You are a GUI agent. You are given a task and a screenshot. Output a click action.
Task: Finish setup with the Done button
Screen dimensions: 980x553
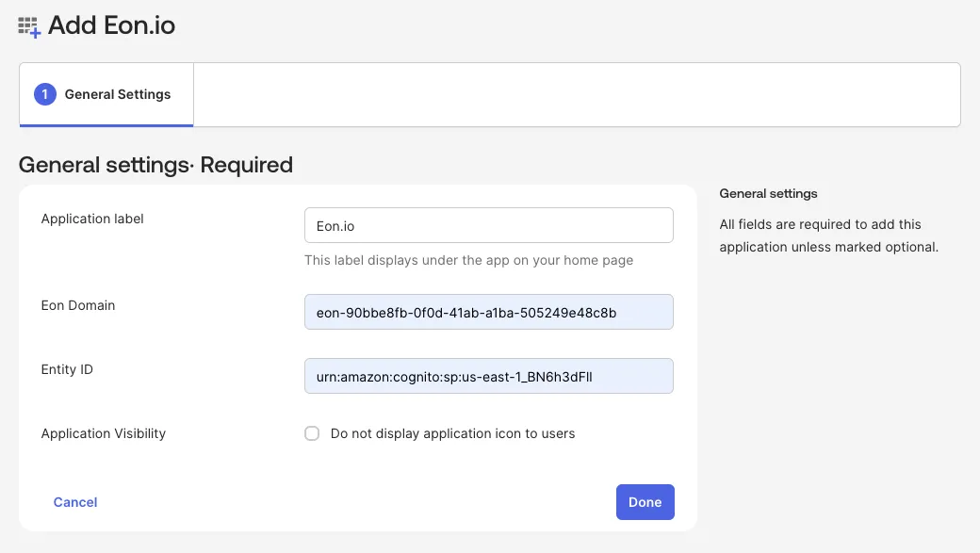[645, 502]
